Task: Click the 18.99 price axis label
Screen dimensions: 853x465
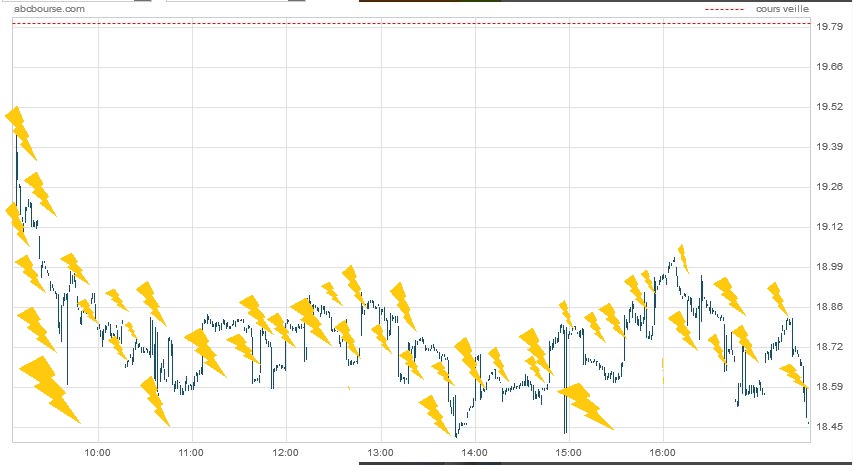Action: (x=830, y=266)
